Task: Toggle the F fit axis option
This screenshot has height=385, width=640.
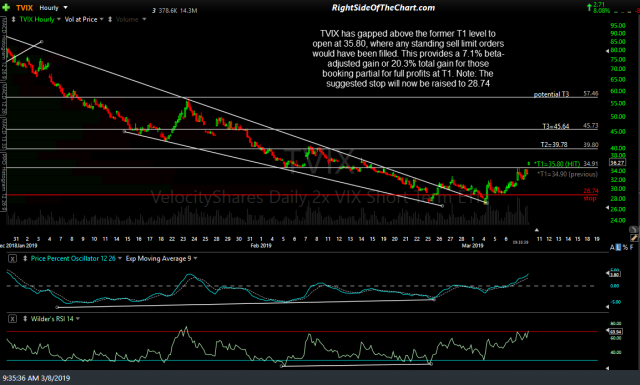Action: [631, 247]
